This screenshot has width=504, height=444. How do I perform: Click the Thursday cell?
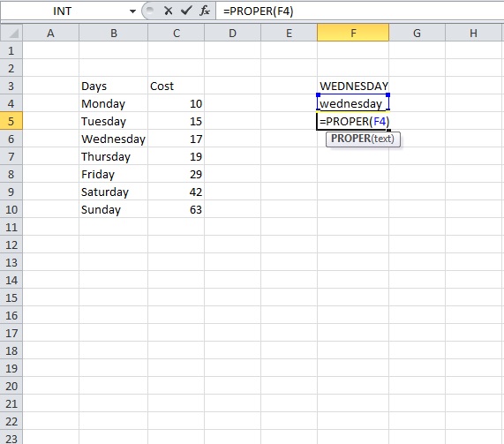(114, 156)
